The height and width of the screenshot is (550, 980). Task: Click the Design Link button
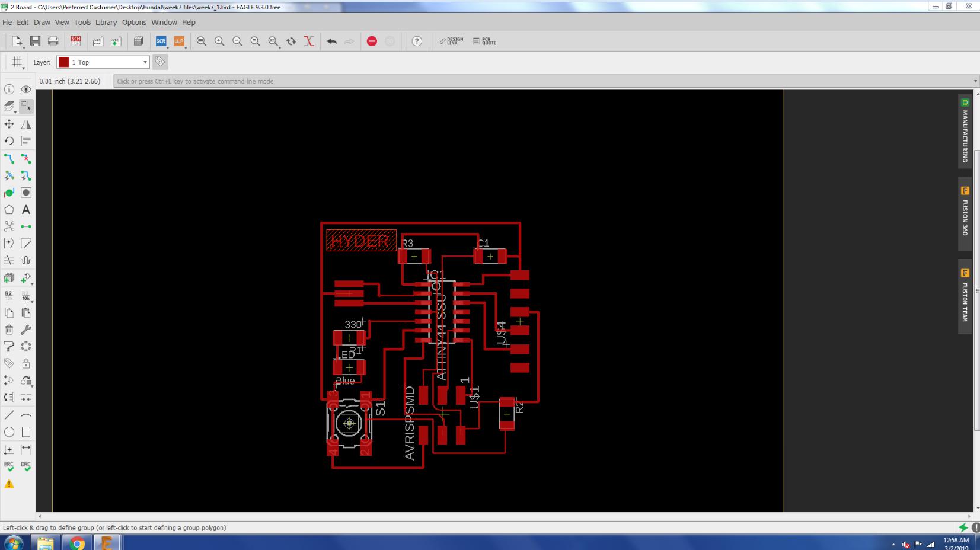click(x=451, y=41)
